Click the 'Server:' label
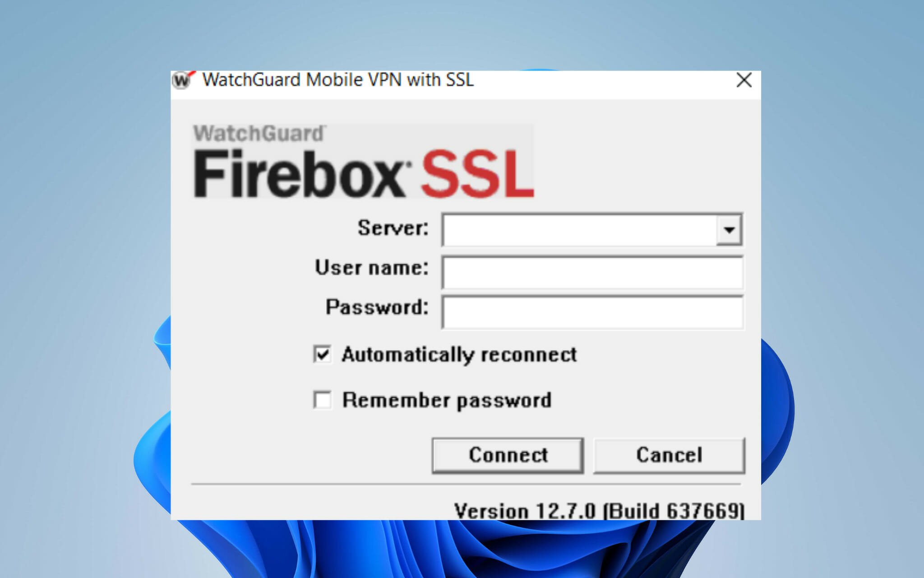This screenshot has width=924, height=578. [393, 228]
